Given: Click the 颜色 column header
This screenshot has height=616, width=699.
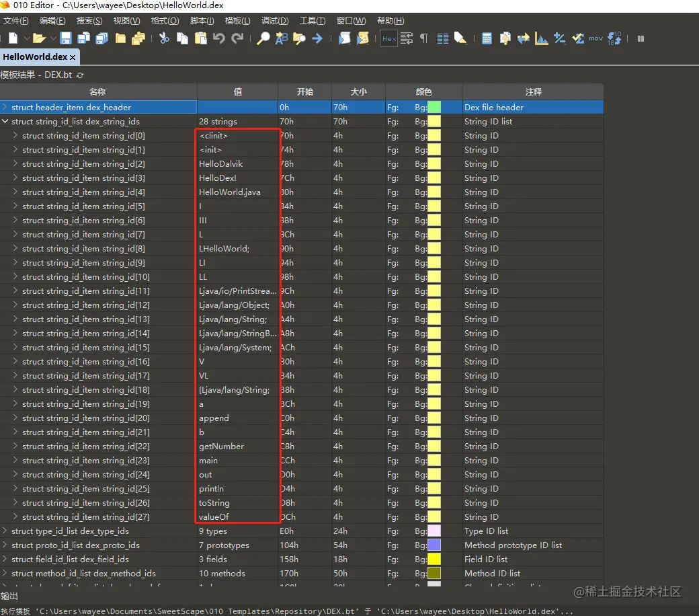Looking at the screenshot, I should pyautogui.click(x=424, y=91).
